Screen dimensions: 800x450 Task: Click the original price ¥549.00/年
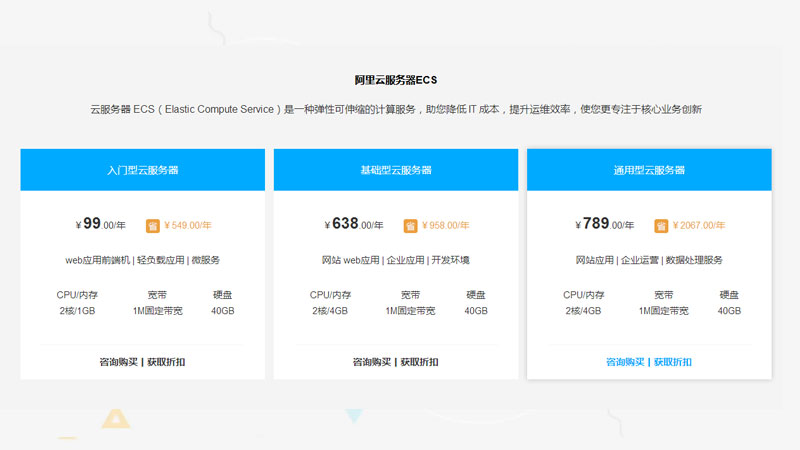(x=188, y=226)
